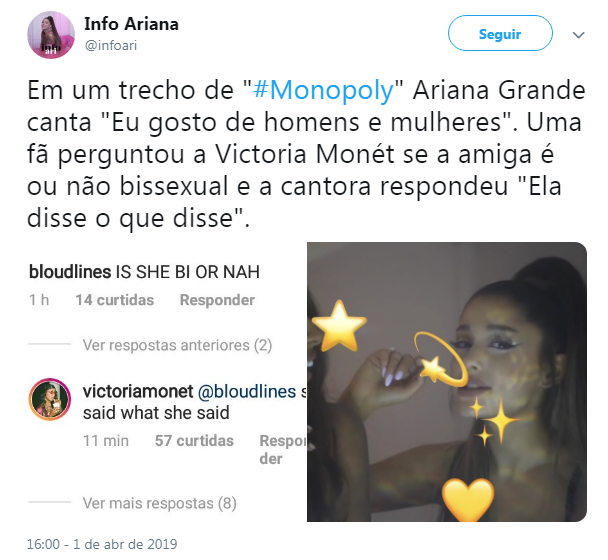Image resolution: width=608 pixels, height=560 pixels.
Task: Open the #Monopoly hashtag link
Action: [323, 90]
